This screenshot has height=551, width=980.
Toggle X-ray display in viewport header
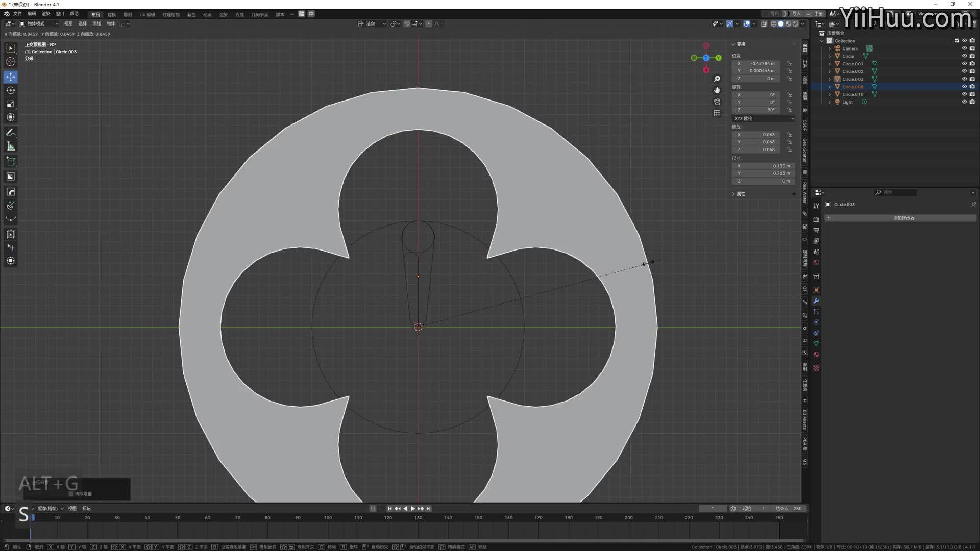coord(764,23)
